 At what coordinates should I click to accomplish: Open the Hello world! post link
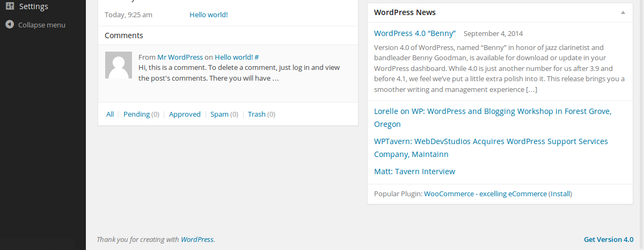pyautogui.click(x=209, y=15)
